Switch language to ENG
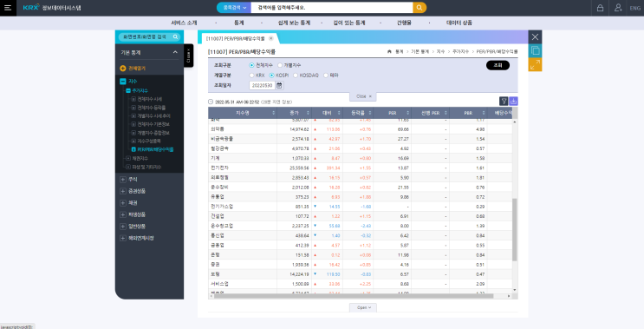This screenshot has width=644, height=329. click(635, 8)
